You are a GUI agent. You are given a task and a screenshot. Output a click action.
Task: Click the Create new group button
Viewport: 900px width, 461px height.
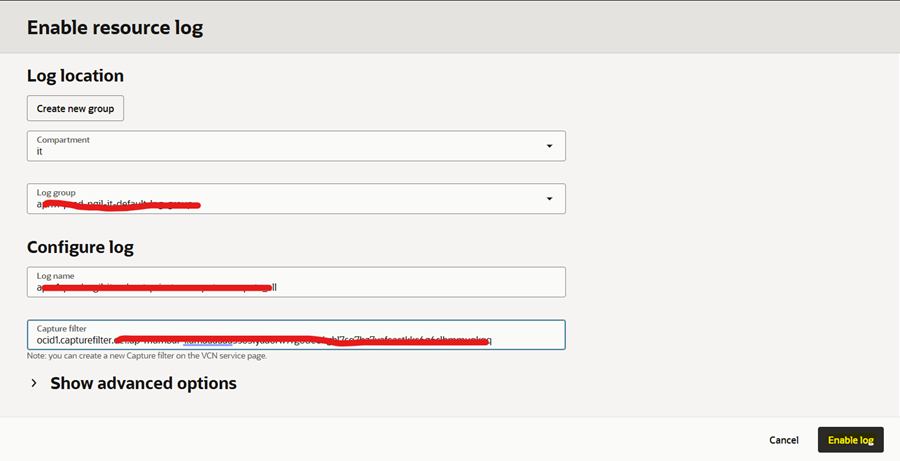point(75,108)
